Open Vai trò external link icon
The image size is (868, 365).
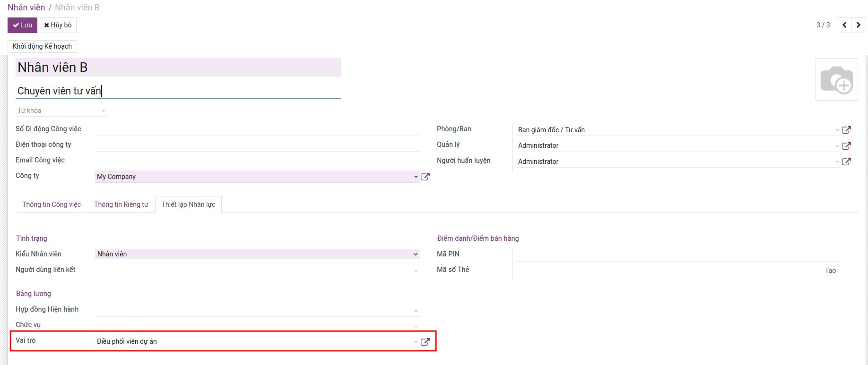425,342
